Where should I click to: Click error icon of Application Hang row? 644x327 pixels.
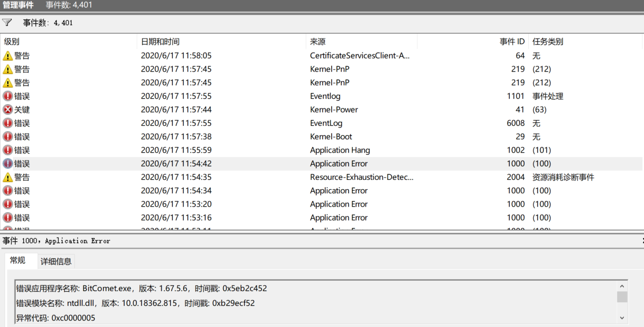click(8, 150)
